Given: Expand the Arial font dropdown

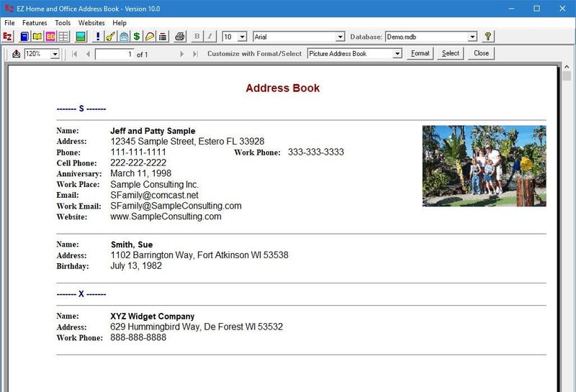Looking at the screenshot, I should (x=340, y=37).
